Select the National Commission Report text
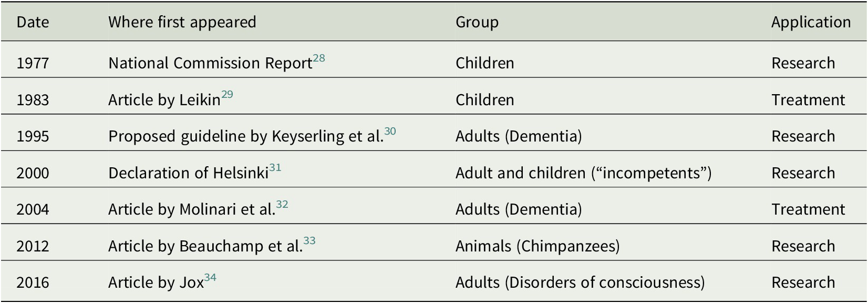This screenshot has height=303, width=868. click(x=210, y=63)
